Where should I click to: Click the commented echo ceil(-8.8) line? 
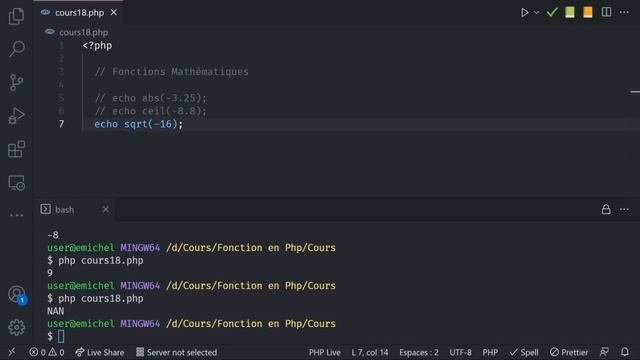(151, 111)
